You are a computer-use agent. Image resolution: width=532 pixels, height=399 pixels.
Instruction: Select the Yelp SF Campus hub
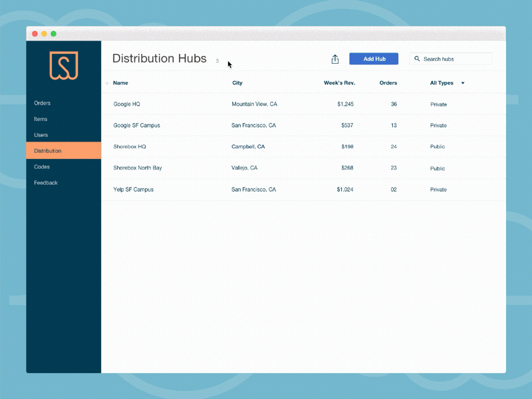[134, 190]
